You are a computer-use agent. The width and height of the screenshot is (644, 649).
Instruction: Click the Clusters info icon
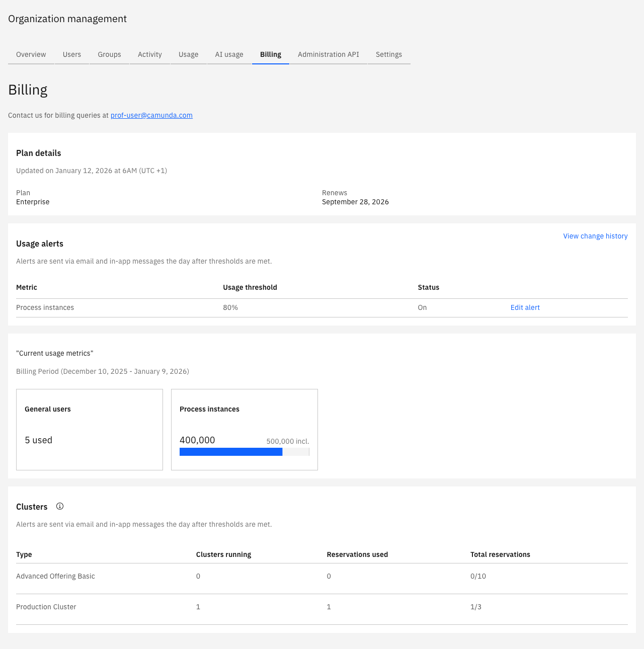pos(60,506)
